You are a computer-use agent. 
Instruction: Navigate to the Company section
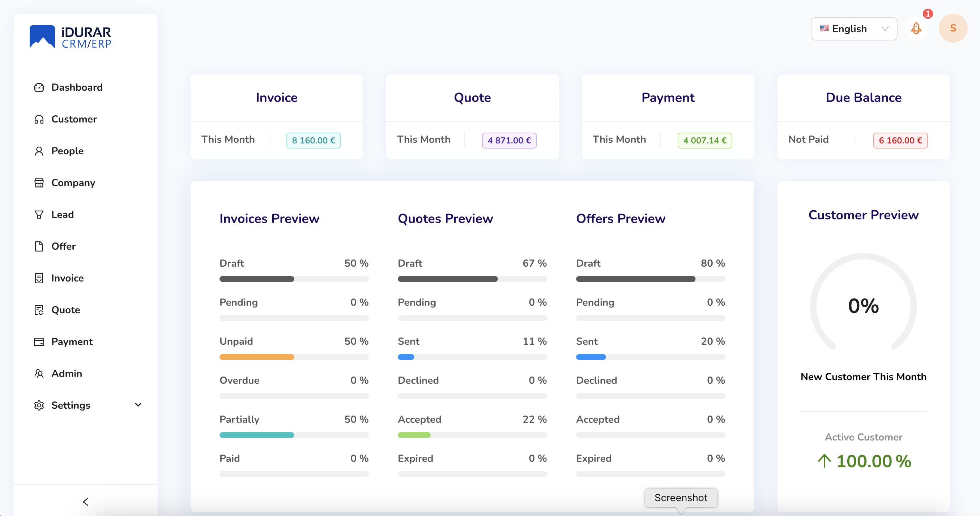click(x=73, y=182)
